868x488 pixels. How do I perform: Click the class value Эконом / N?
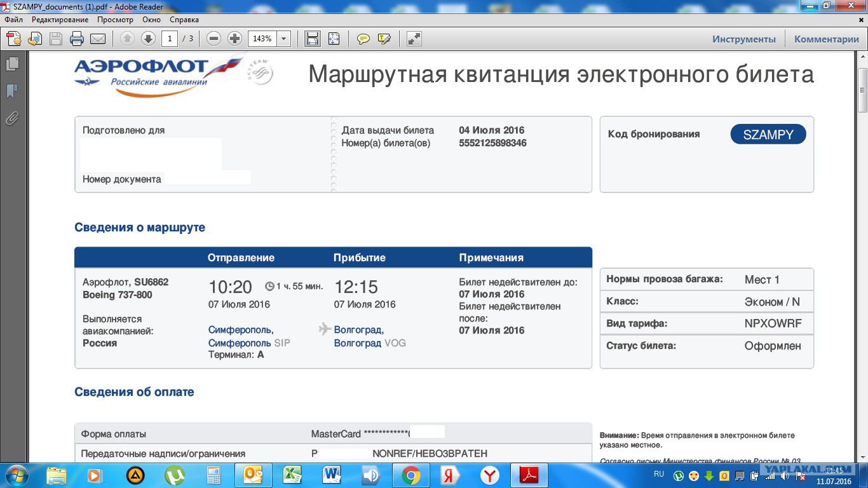(772, 302)
